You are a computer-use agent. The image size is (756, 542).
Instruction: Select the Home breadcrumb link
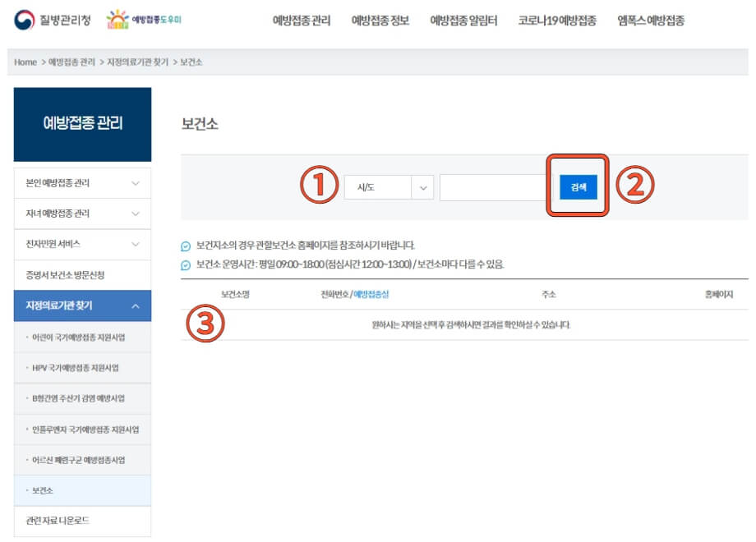coord(25,62)
